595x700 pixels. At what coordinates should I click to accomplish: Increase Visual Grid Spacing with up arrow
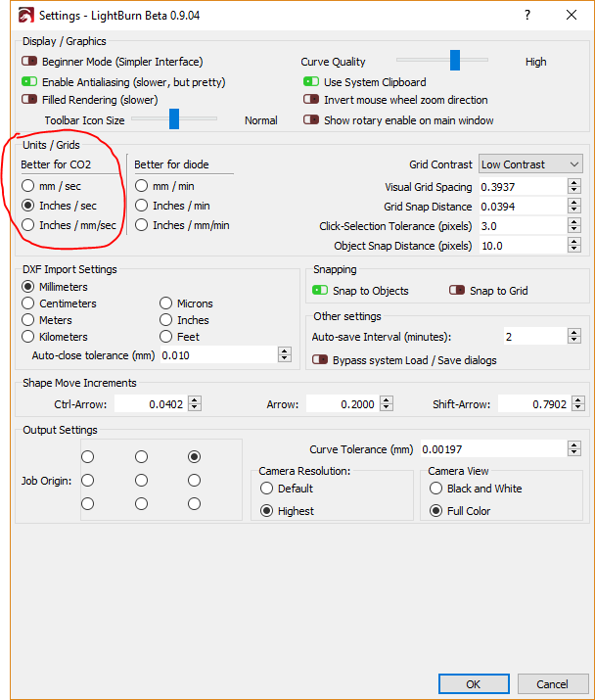click(574, 183)
